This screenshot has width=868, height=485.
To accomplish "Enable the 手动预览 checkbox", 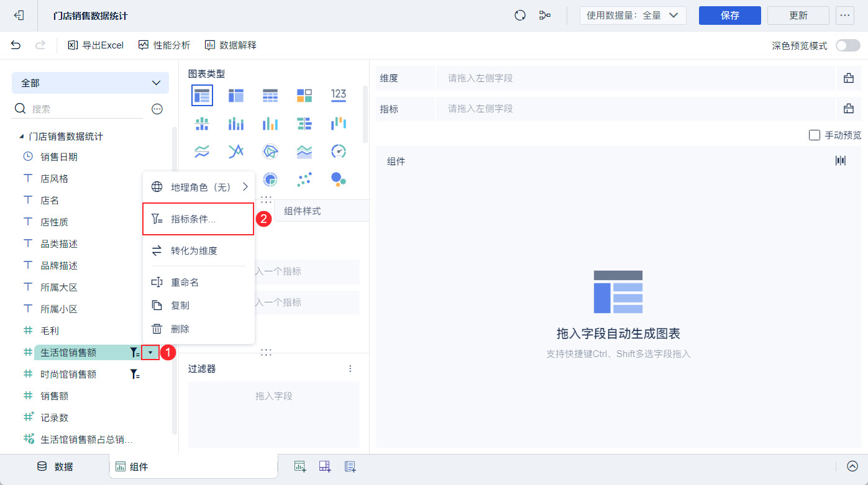I will (815, 135).
